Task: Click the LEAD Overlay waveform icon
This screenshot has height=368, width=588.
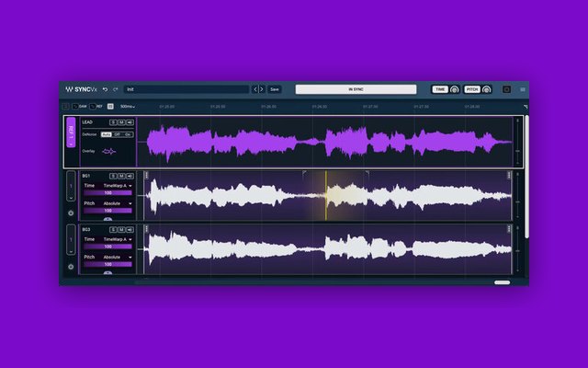Action: coord(109,151)
